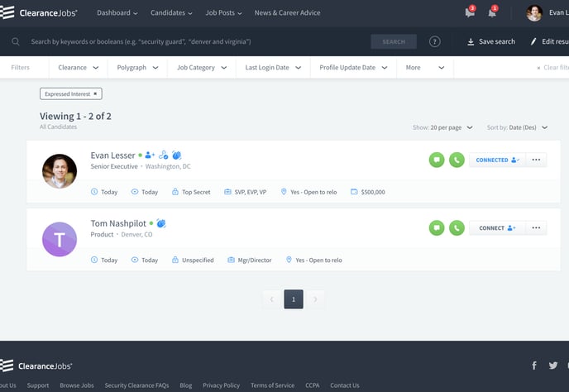Click Evan Lesser's waving hand interest icon

[177, 155]
